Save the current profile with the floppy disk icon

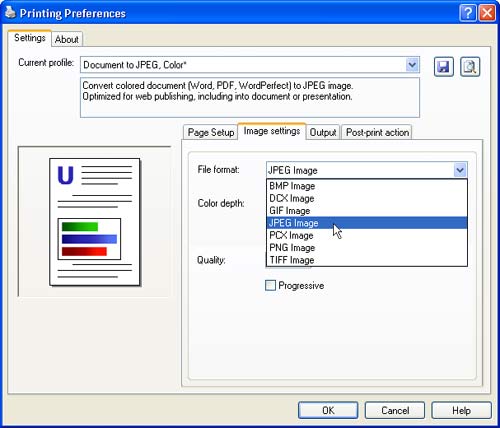[443, 67]
